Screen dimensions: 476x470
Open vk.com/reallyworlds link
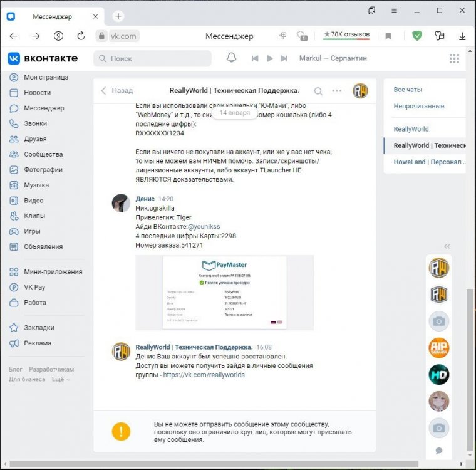tap(204, 375)
